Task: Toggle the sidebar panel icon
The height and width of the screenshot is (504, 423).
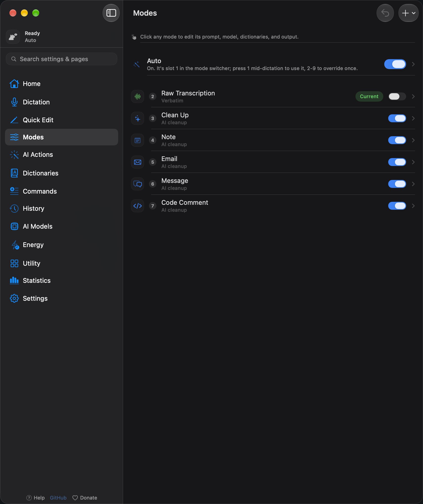Action: click(111, 13)
